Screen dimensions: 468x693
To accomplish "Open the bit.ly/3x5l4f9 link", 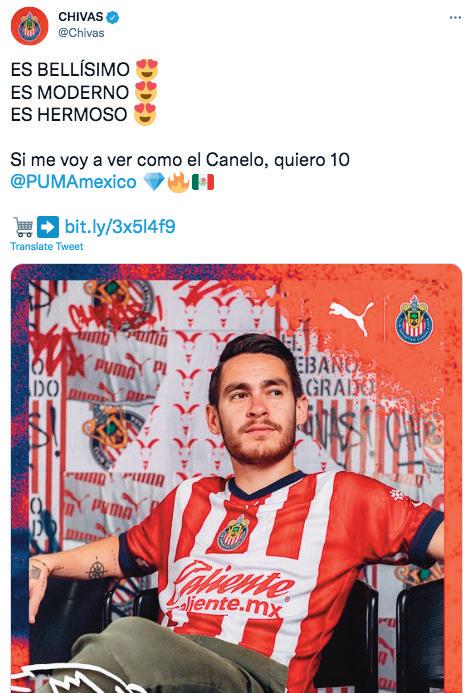I will point(120,227).
